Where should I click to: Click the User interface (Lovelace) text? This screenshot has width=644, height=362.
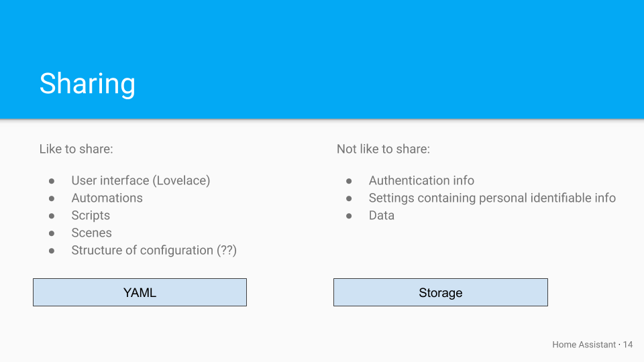click(140, 180)
